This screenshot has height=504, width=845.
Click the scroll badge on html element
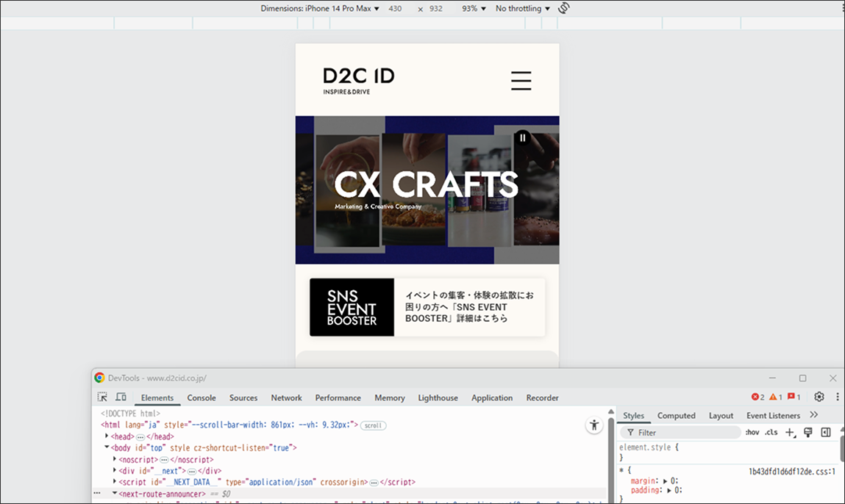point(373,425)
